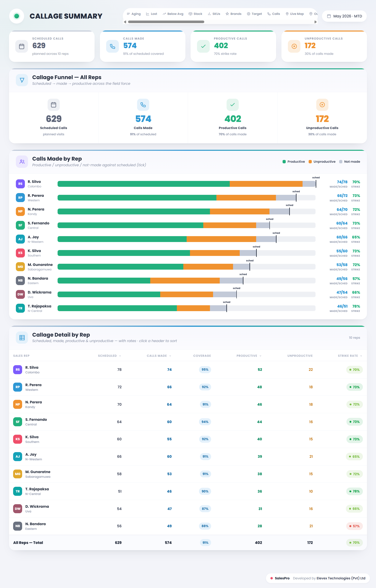Click the DW avatar in the bar chart
Image resolution: width=376 pixels, height=588 pixels.
point(20,294)
